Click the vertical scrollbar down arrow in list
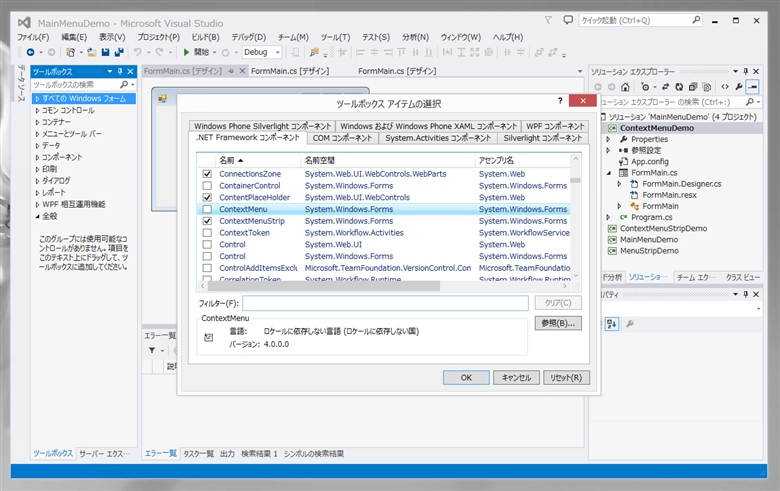Image resolution: width=780 pixels, height=491 pixels. point(576,276)
